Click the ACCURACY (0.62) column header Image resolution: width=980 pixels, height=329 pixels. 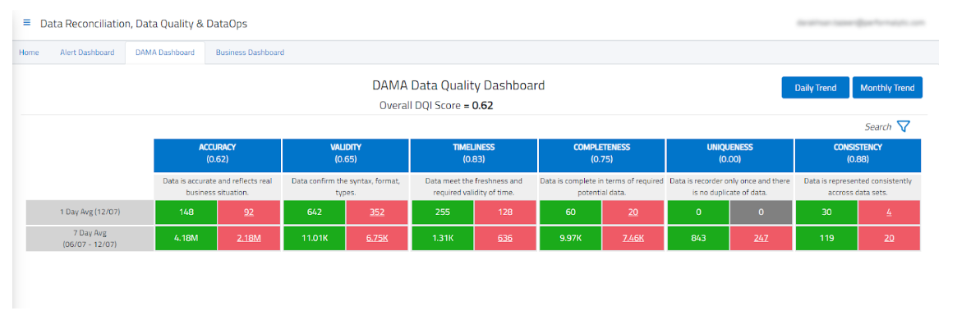pyautogui.click(x=217, y=153)
